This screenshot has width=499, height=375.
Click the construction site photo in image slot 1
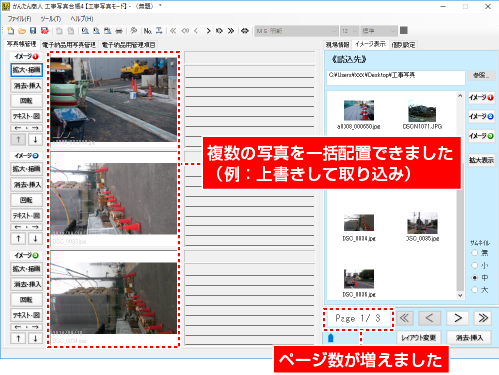[x=114, y=99]
